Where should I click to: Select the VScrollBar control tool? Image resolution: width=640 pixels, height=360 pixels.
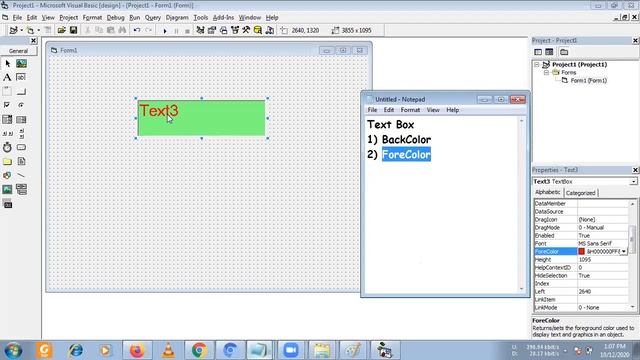[21, 133]
